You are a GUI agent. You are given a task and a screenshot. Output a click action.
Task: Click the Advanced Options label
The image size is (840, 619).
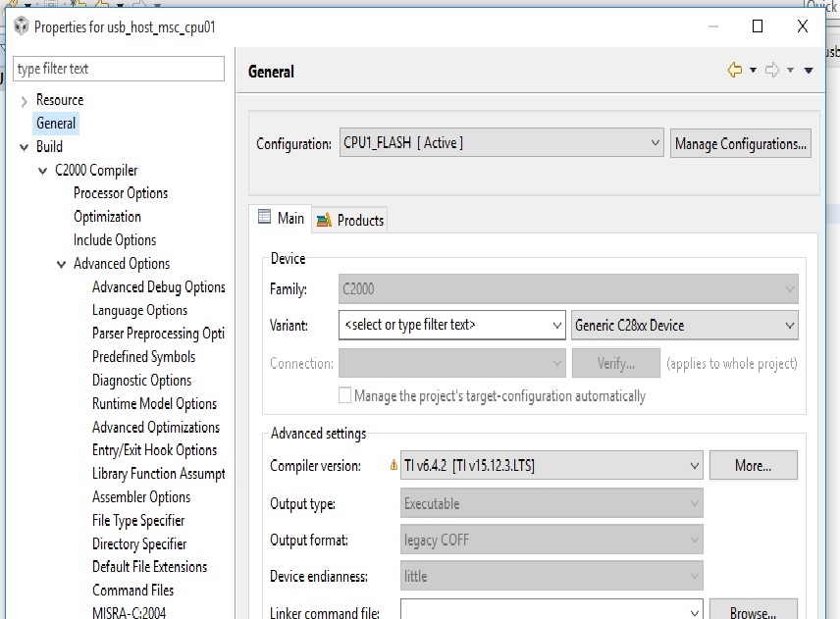[122, 264]
